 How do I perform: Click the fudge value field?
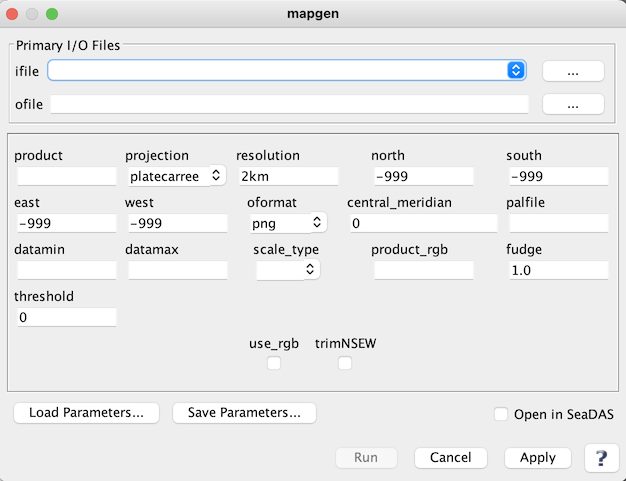point(558,270)
